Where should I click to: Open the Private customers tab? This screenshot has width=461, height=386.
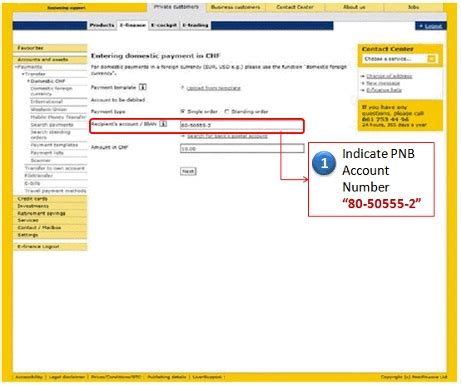tap(176, 7)
